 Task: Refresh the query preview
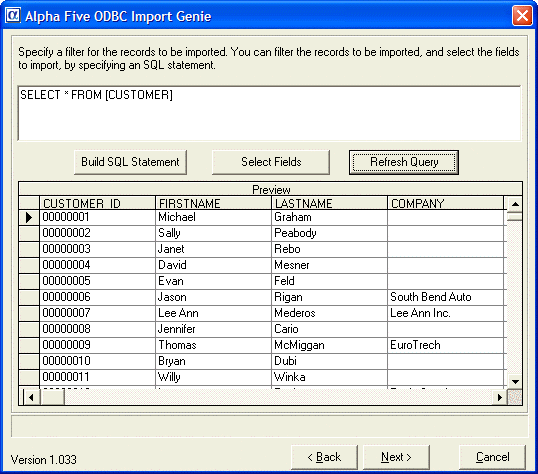pos(404,162)
